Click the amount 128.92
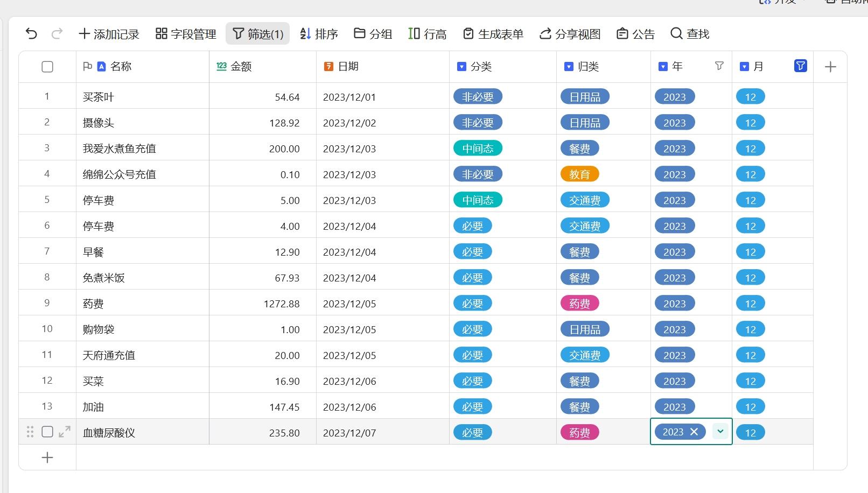This screenshot has width=868, height=493. point(284,123)
